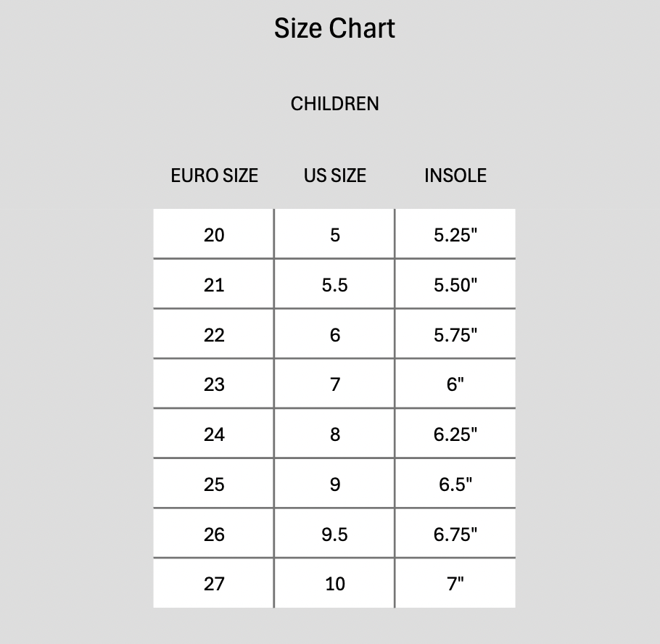This screenshot has height=644, width=660.
Task: Click Euro size 20 cell
Action: click(214, 235)
